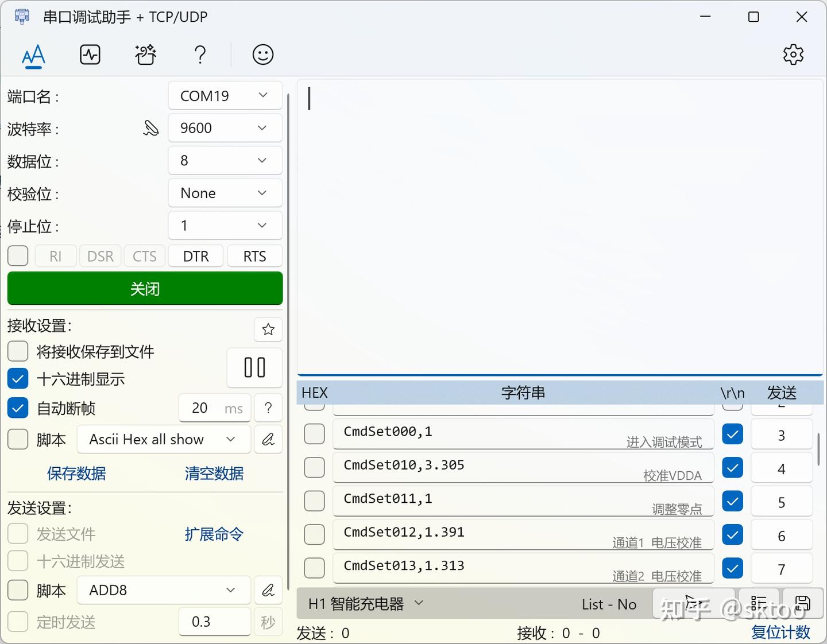Image resolution: width=827 pixels, height=644 pixels.
Task: Switch to the font display tab (AA icon)
Action: (x=33, y=55)
